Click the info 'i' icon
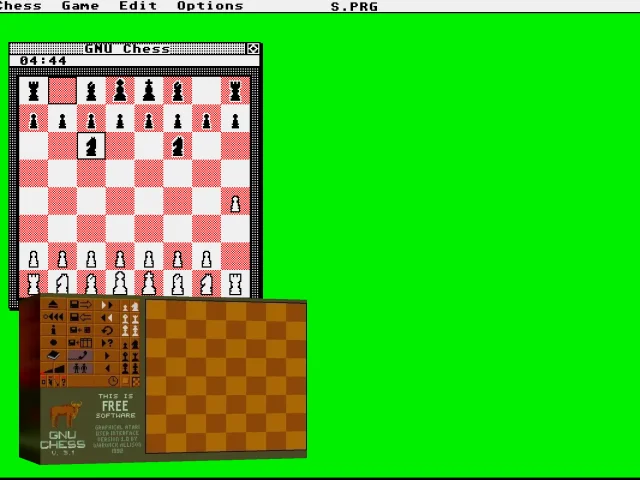 53,330
